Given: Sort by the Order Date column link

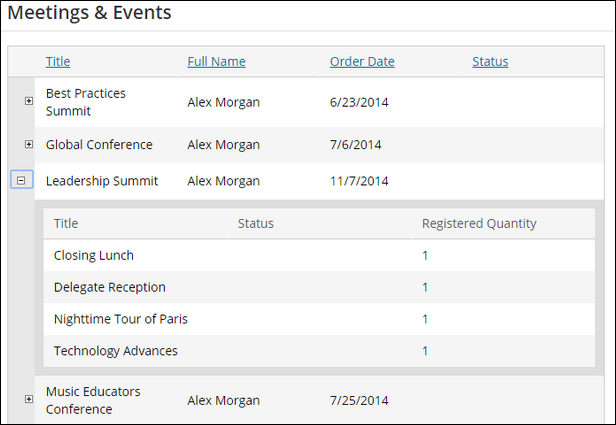Looking at the screenshot, I should click(x=362, y=62).
